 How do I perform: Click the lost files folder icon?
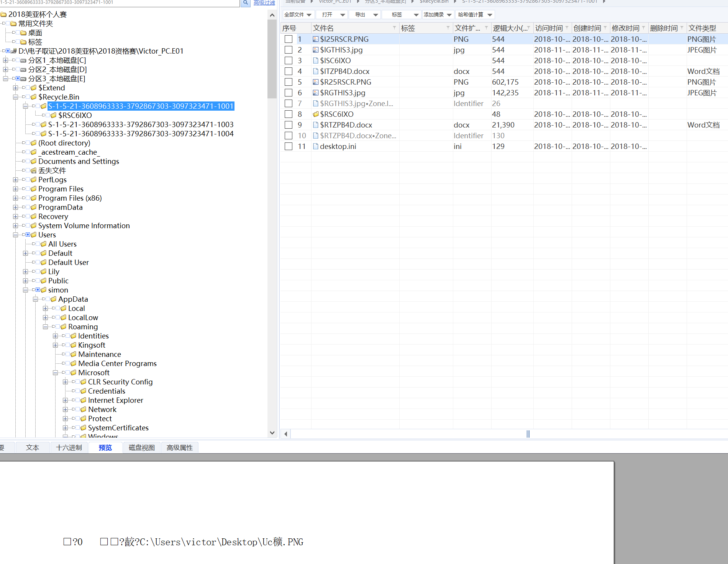click(34, 170)
